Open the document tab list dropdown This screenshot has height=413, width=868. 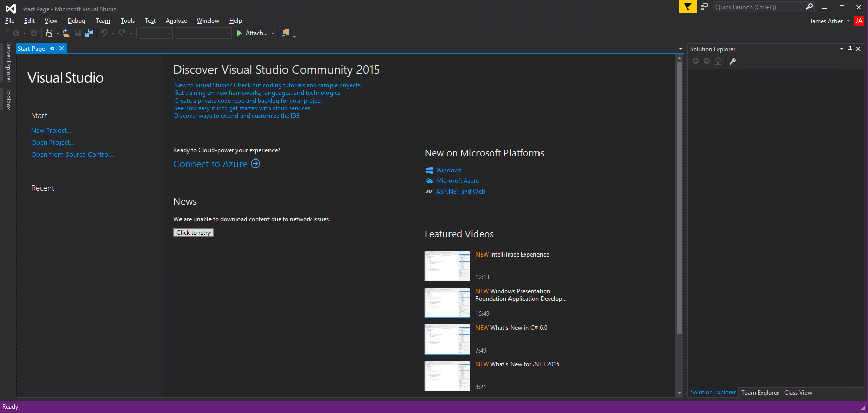pyautogui.click(x=681, y=49)
